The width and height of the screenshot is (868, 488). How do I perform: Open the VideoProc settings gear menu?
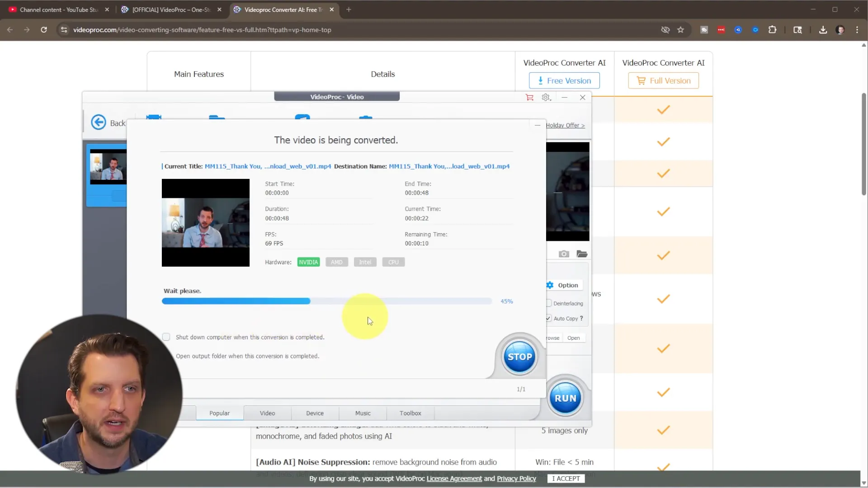pyautogui.click(x=546, y=97)
